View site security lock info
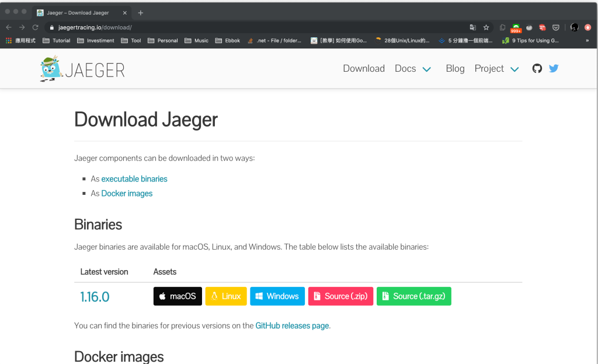This screenshot has width=598, height=364. [x=52, y=27]
